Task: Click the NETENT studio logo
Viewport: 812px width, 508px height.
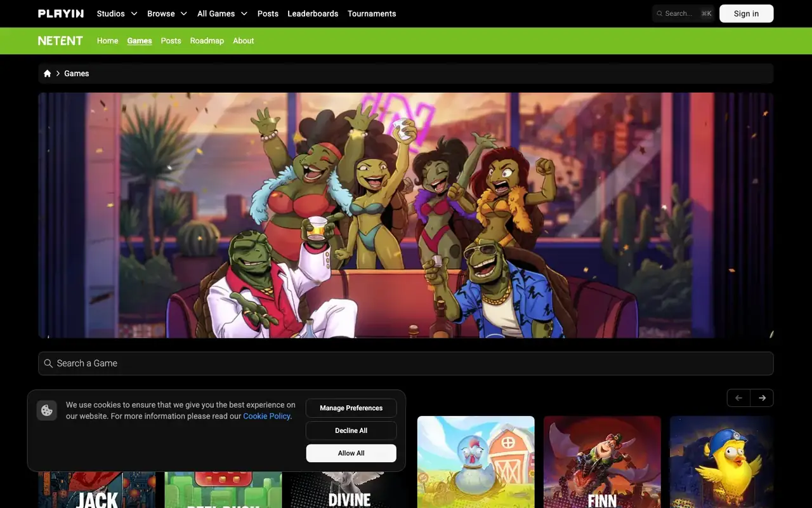Action: click(60, 41)
